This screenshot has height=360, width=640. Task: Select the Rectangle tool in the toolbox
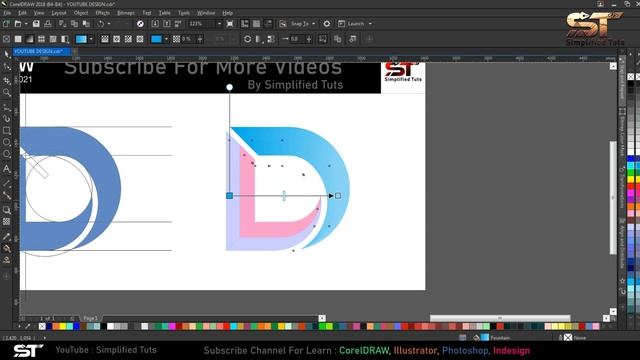point(7,131)
